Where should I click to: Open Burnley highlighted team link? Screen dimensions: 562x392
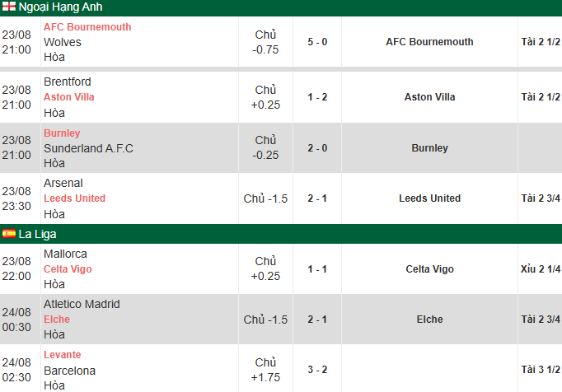tap(62, 133)
